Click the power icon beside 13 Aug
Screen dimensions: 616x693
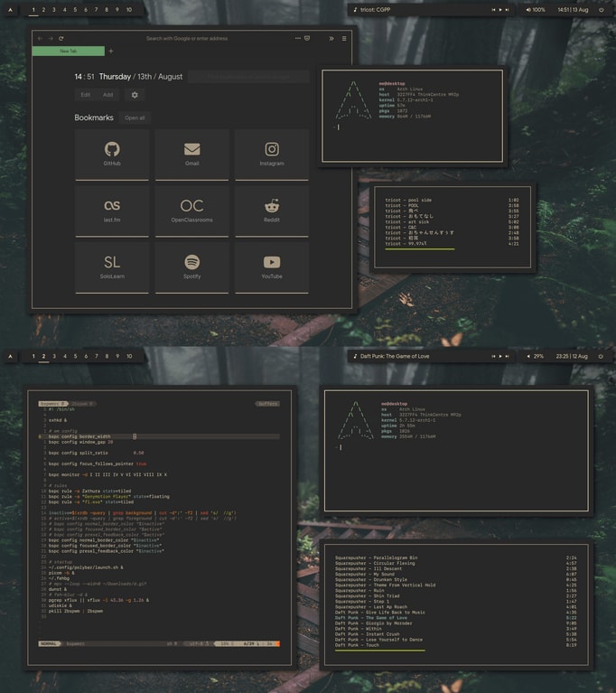601,10
